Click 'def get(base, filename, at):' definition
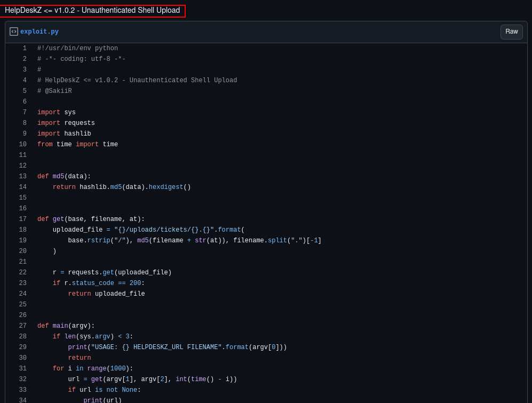Viewport: 532px width, 403px height. pos(91,219)
